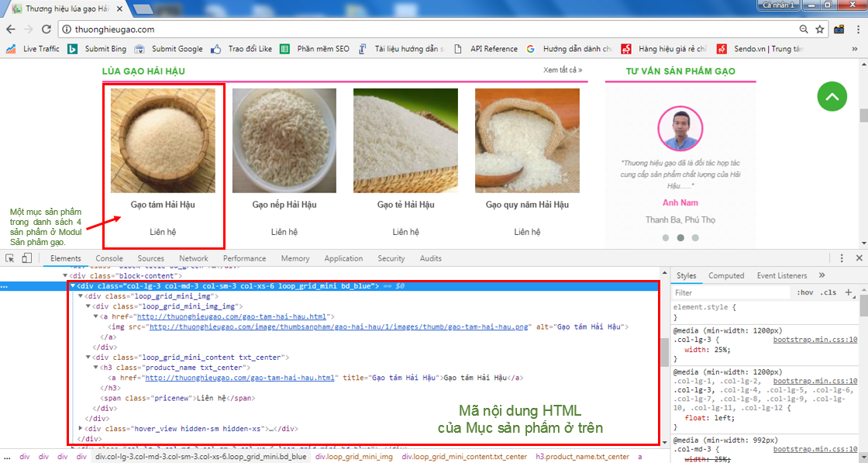Show more sidebar tabs via double chevron
Image resolution: width=868 pixels, height=463 pixels.
tap(821, 275)
